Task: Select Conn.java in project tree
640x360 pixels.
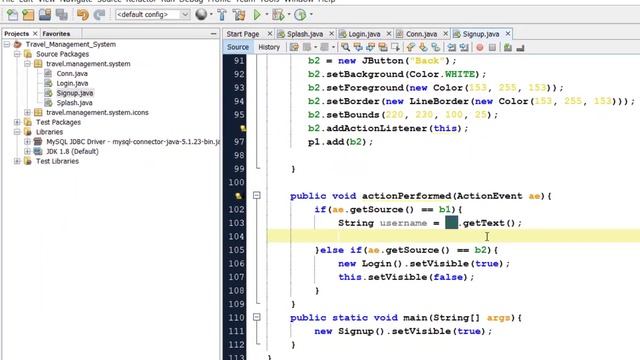Action: [x=72, y=73]
